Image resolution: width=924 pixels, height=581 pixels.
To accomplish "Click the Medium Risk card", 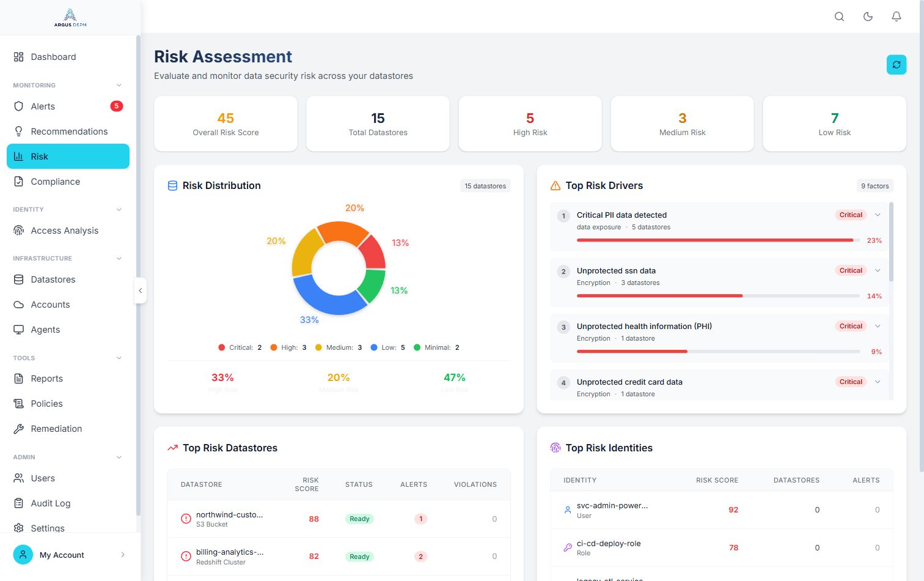I will tap(682, 124).
